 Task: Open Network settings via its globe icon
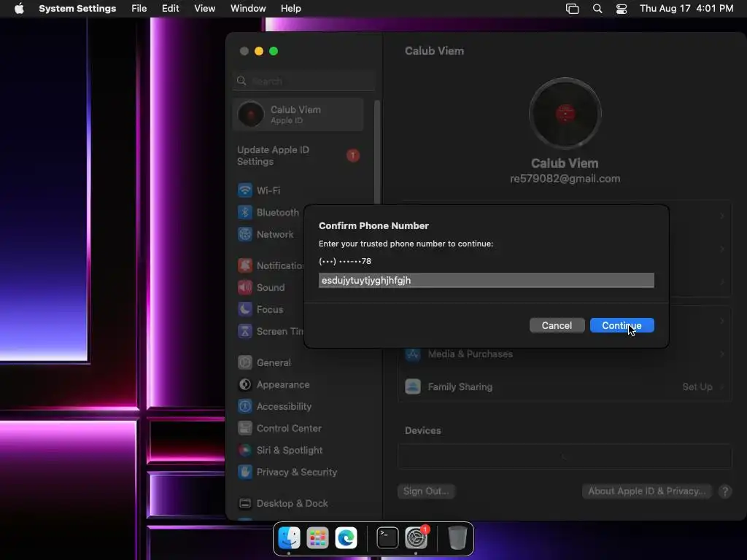click(245, 234)
